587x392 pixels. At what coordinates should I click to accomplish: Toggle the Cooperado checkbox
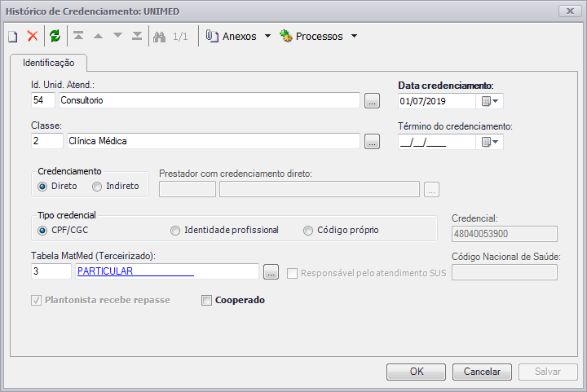tap(206, 301)
